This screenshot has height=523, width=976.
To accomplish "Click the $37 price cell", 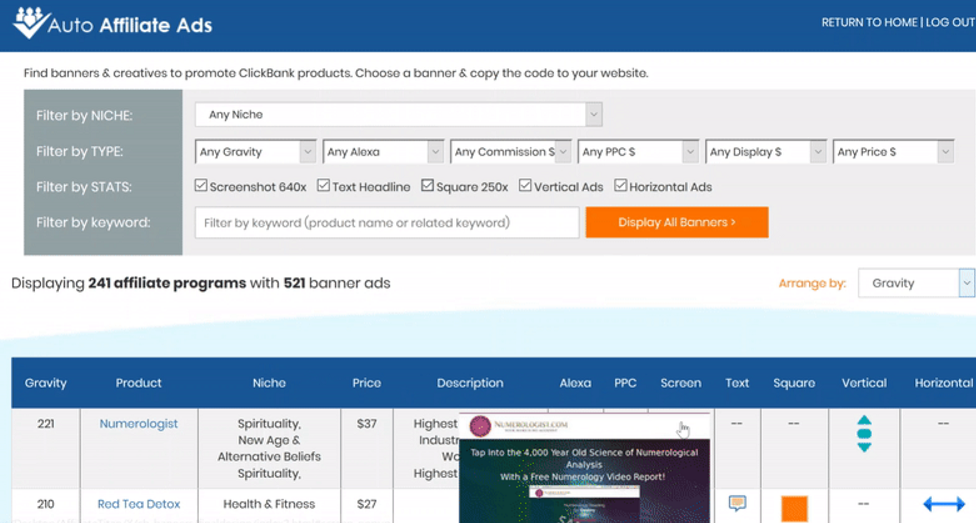I will 367,423.
